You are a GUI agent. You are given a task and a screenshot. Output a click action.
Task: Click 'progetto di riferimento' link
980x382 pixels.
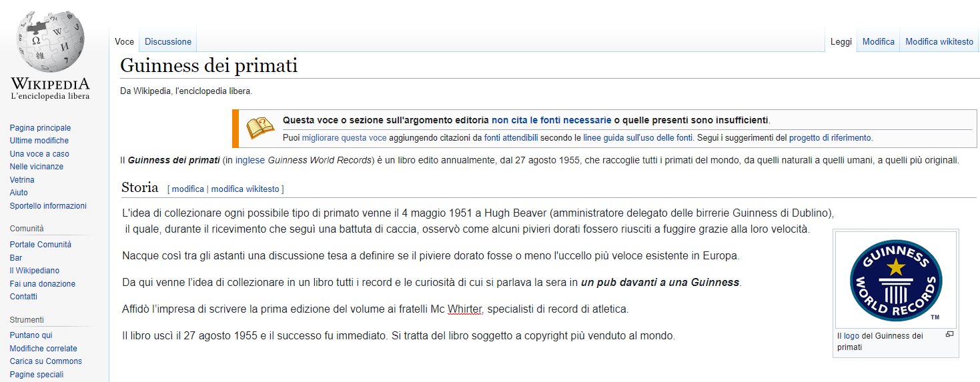pyautogui.click(x=830, y=138)
